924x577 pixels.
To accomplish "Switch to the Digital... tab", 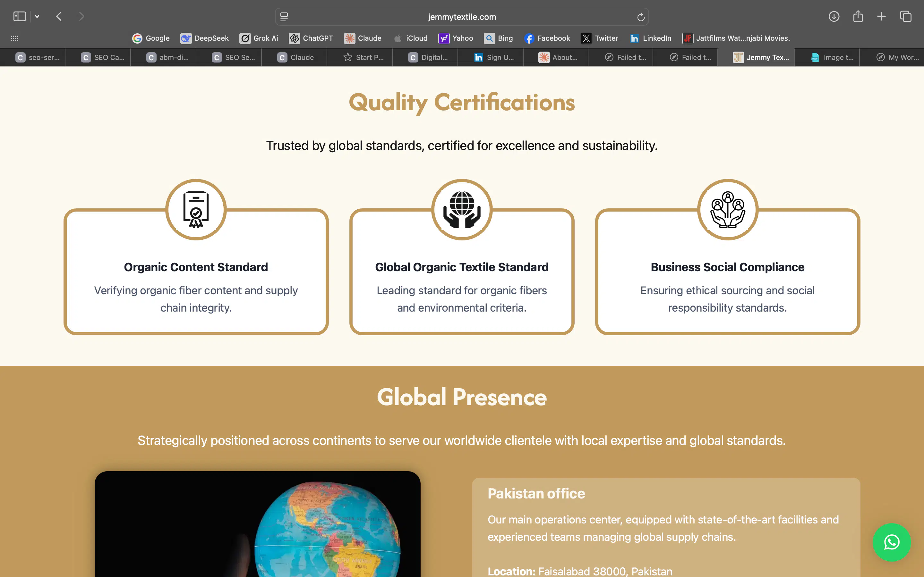I will coord(428,57).
